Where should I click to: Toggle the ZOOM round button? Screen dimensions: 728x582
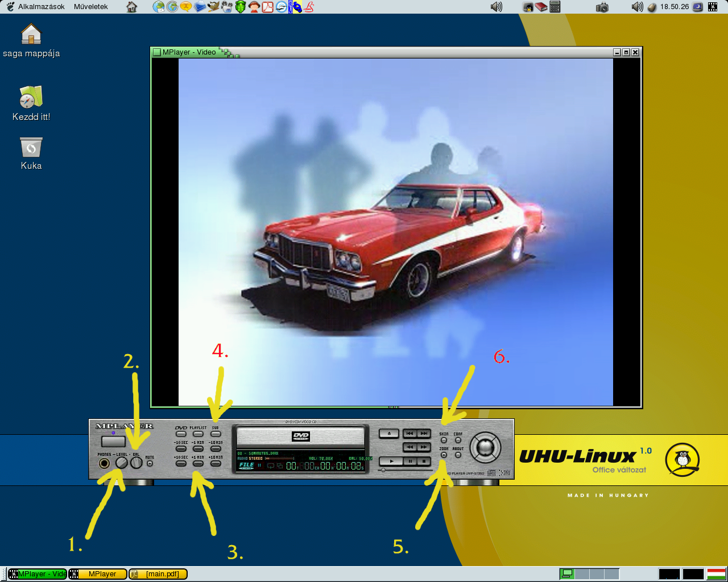pyautogui.click(x=444, y=455)
